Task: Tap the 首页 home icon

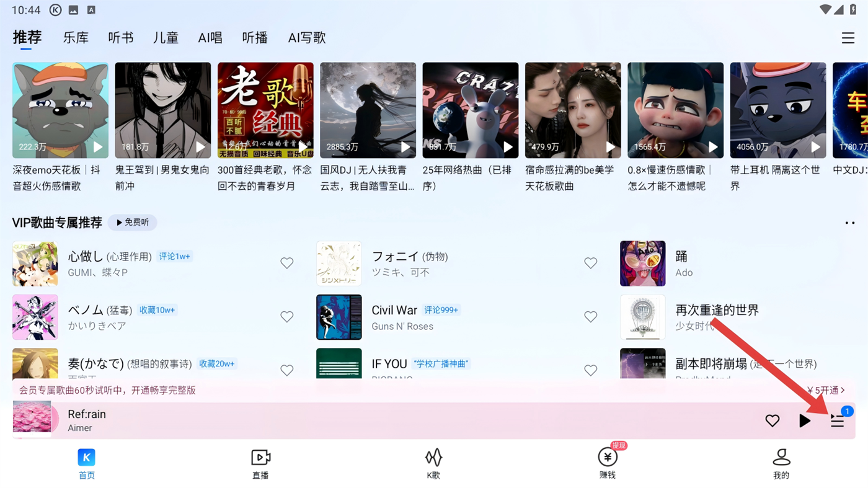Action: (x=87, y=458)
